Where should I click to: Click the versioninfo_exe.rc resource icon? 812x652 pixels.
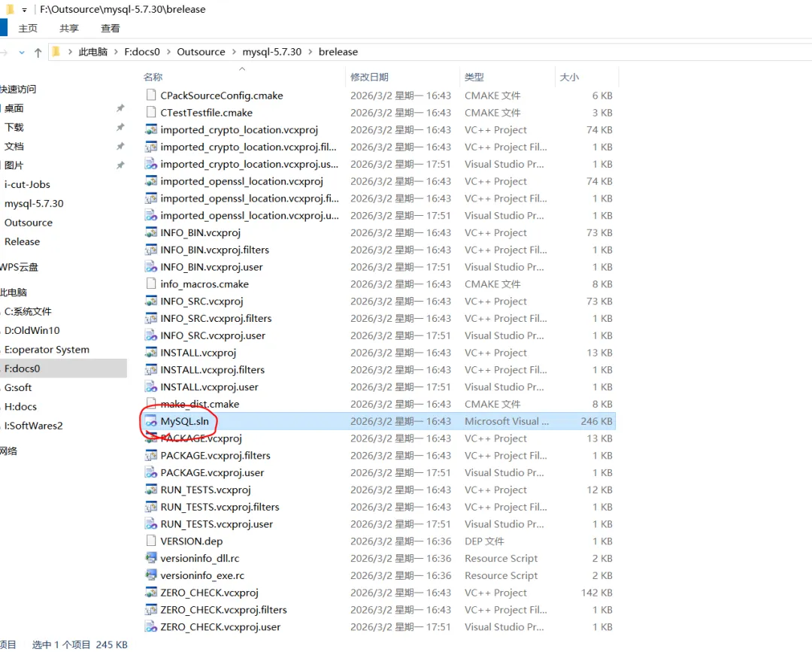pos(150,575)
